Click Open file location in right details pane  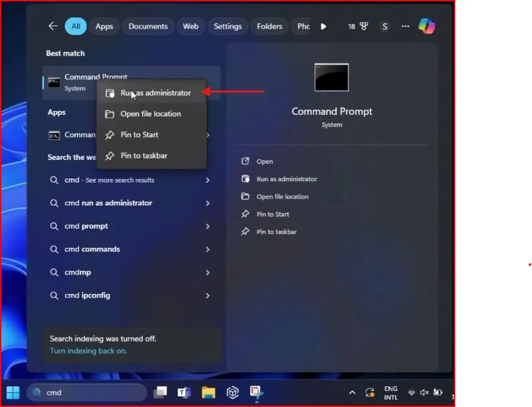282,196
